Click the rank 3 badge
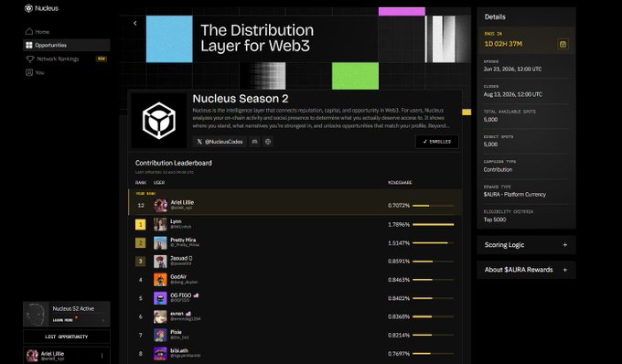The image size is (622, 364). click(x=141, y=262)
